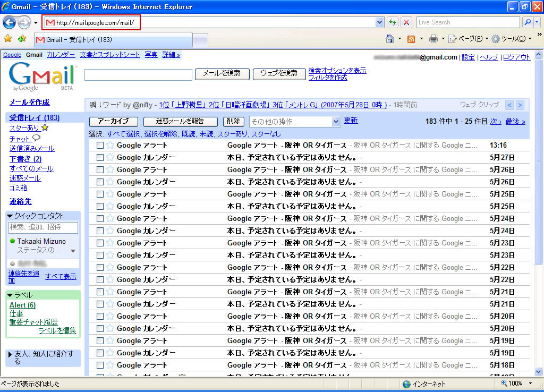Open the ツール(O) menu
544x392 pixels.
click(x=511, y=39)
